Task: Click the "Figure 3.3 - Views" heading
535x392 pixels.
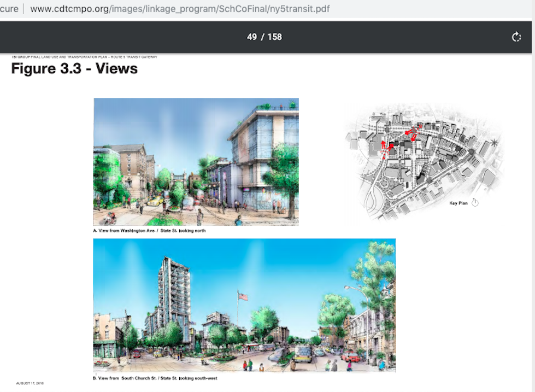Action: tap(74, 69)
